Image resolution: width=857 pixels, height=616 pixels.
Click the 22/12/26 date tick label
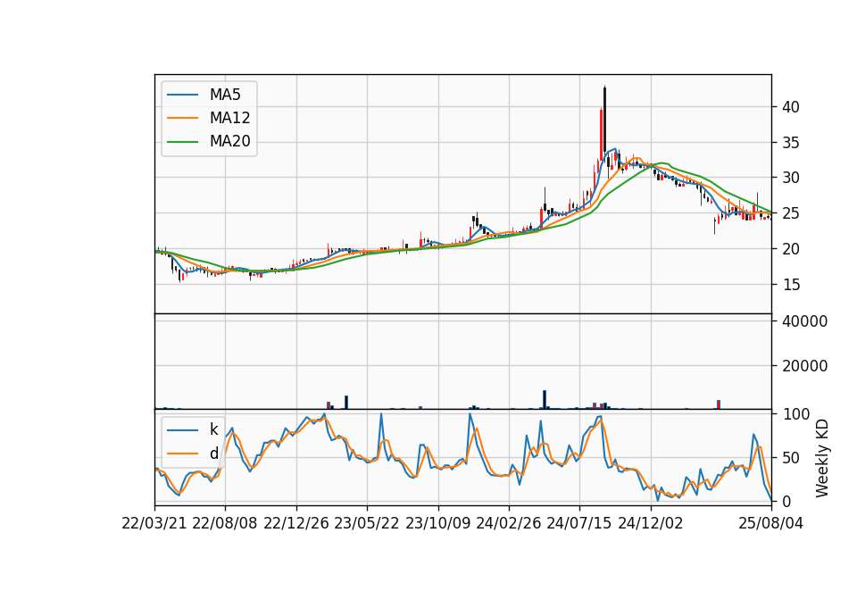[296, 523]
